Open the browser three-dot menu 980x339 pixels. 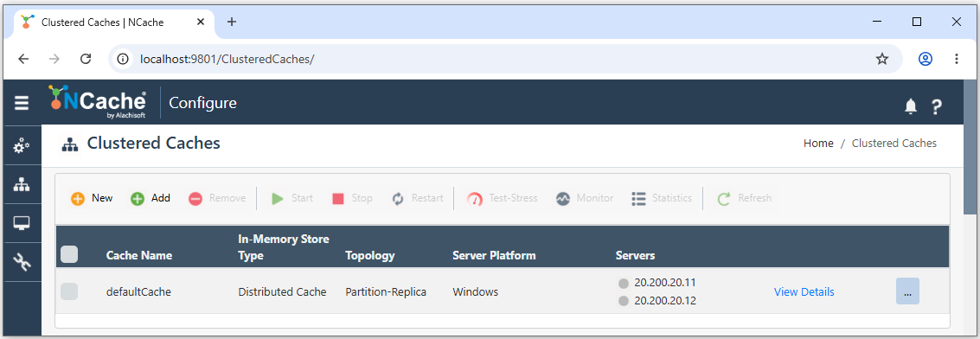pos(957,59)
